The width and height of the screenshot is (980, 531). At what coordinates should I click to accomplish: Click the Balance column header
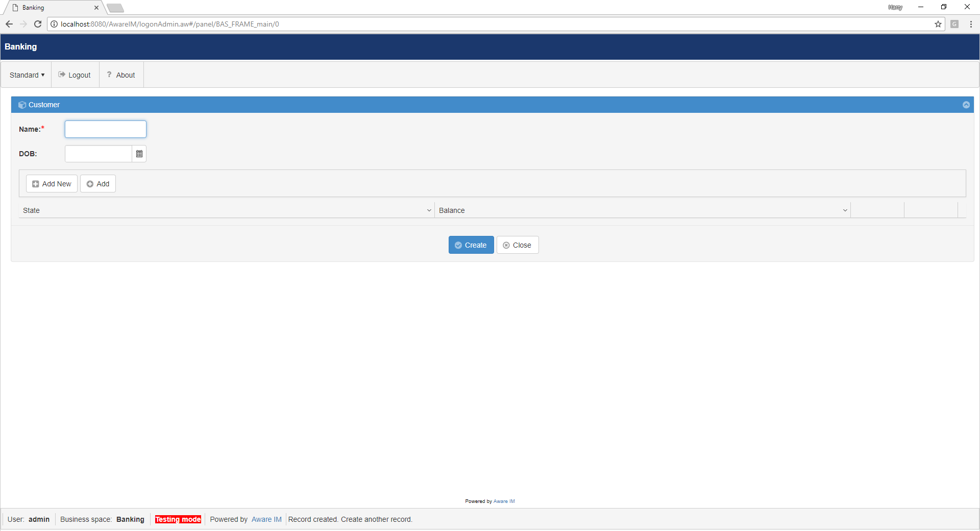(x=643, y=210)
